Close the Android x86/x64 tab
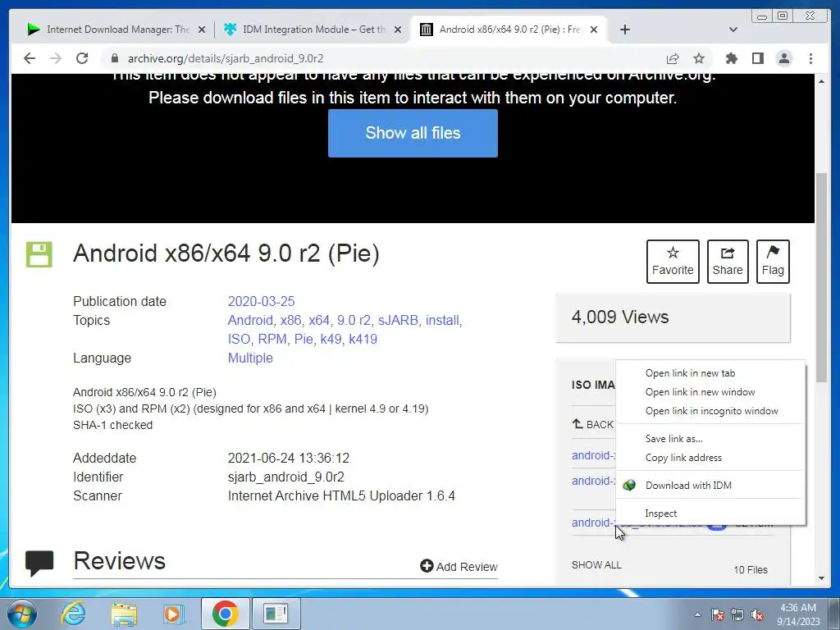This screenshot has width=840, height=630. (x=594, y=30)
